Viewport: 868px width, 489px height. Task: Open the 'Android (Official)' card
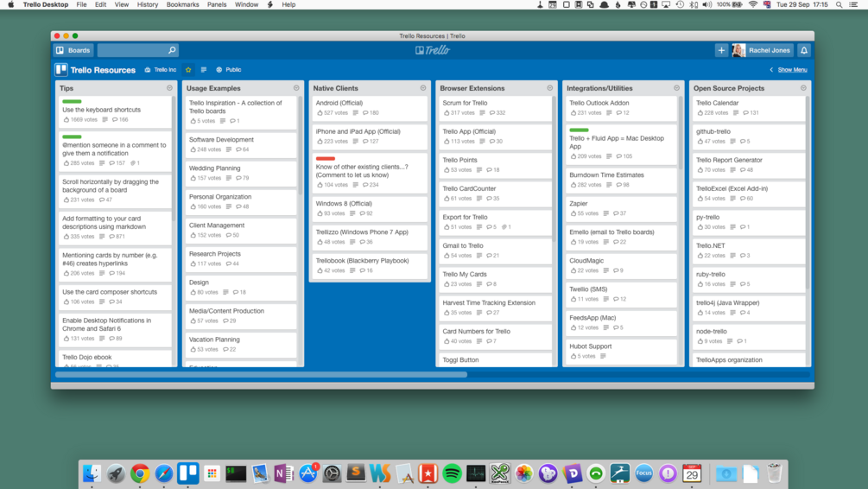point(368,108)
